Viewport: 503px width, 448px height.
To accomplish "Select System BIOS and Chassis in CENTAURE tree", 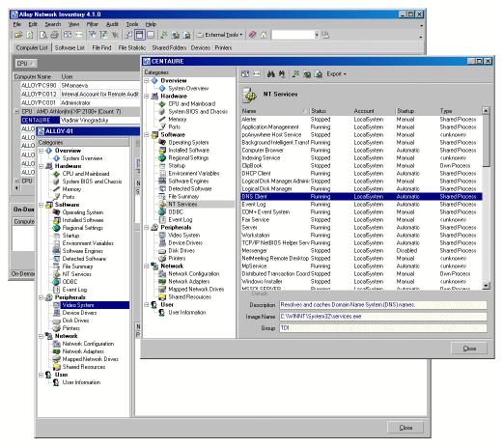I will tap(198, 112).
